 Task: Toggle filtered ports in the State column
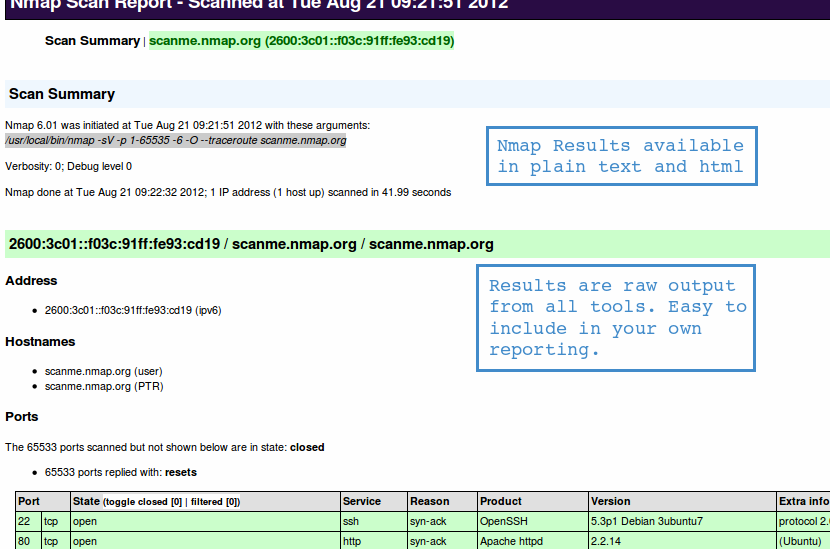pyautogui.click(x=214, y=502)
